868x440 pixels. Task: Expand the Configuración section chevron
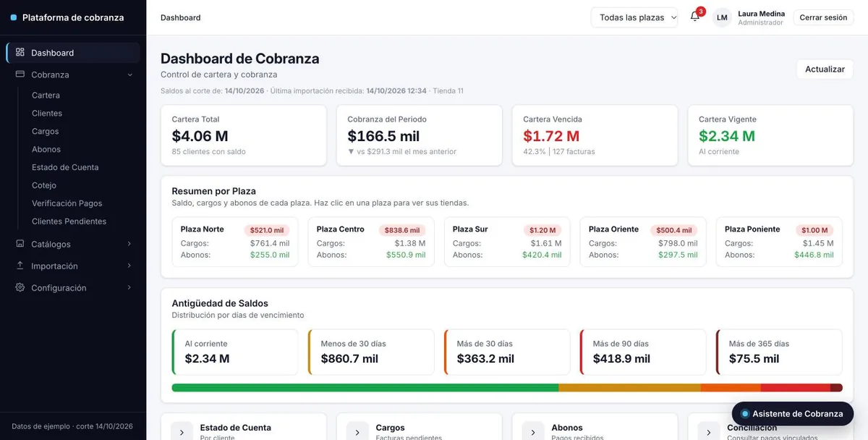[x=129, y=287]
